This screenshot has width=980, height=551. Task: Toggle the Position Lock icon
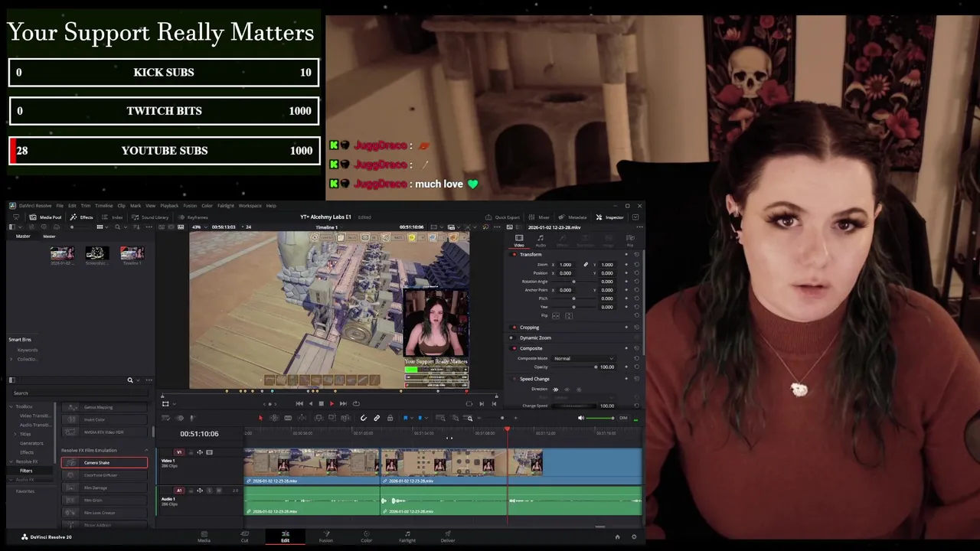click(390, 418)
